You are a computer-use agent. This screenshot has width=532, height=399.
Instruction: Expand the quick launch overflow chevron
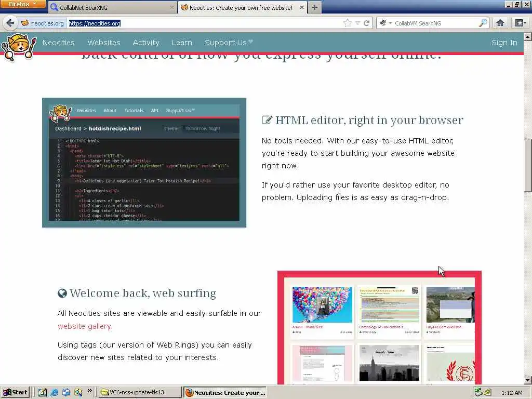coord(89,391)
